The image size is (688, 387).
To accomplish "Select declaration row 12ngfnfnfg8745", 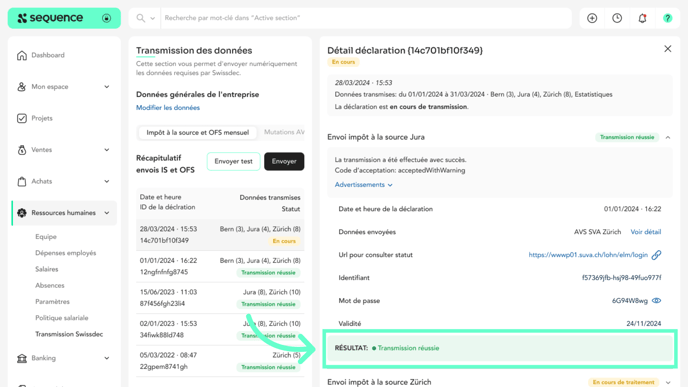I will (x=220, y=267).
